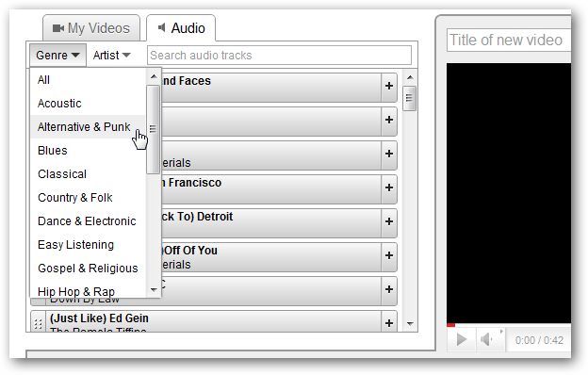Click the audio track list scrollbar thumb
The image size is (588, 375).
410,98
